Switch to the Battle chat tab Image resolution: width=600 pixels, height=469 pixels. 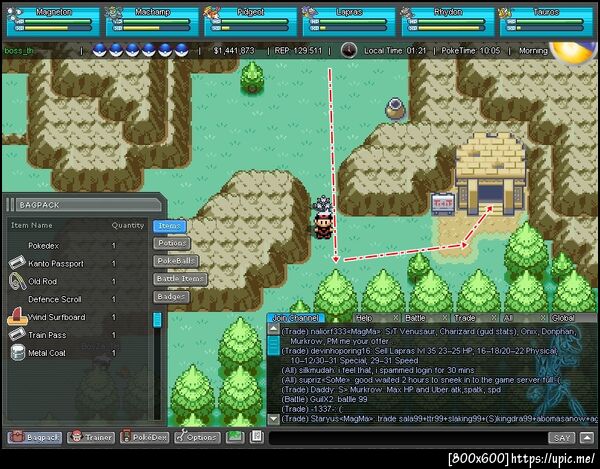pos(416,318)
